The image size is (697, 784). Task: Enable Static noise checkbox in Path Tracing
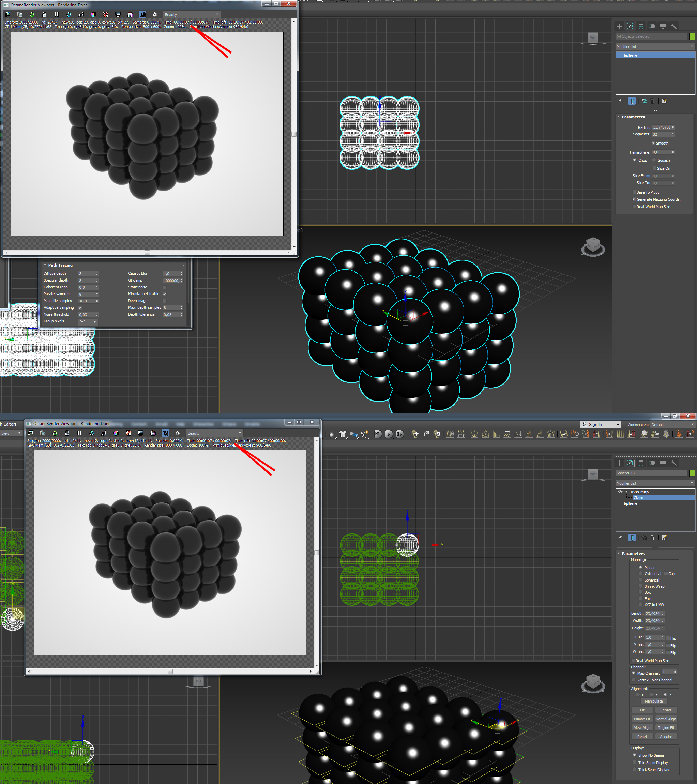(165, 287)
